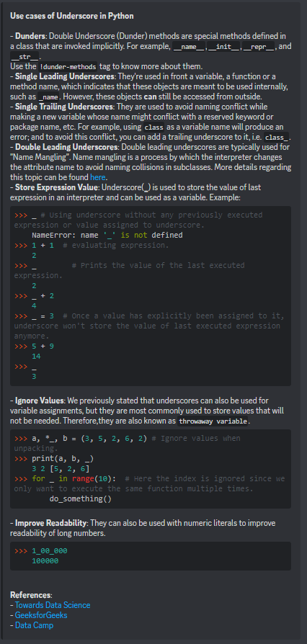Click the __init__ inline code

[224, 47]
